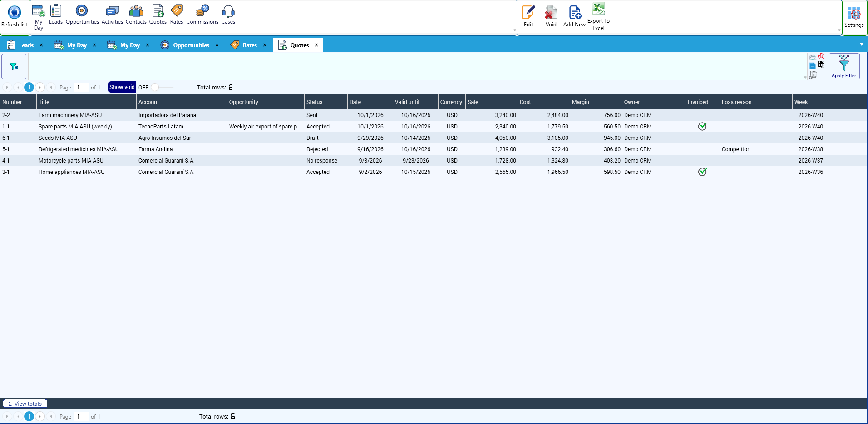Export the quotes list to Excel
The width and height of the screenshot is (868, 424).
point(598,16)
